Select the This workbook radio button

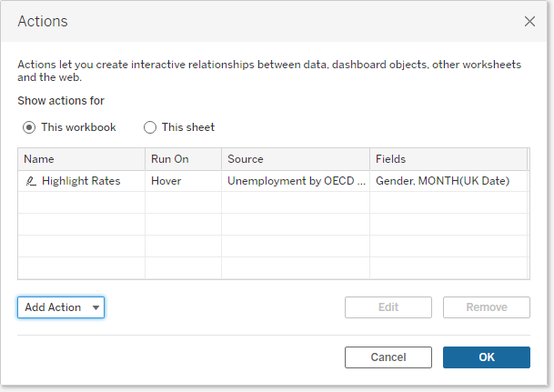coord(29,127)
